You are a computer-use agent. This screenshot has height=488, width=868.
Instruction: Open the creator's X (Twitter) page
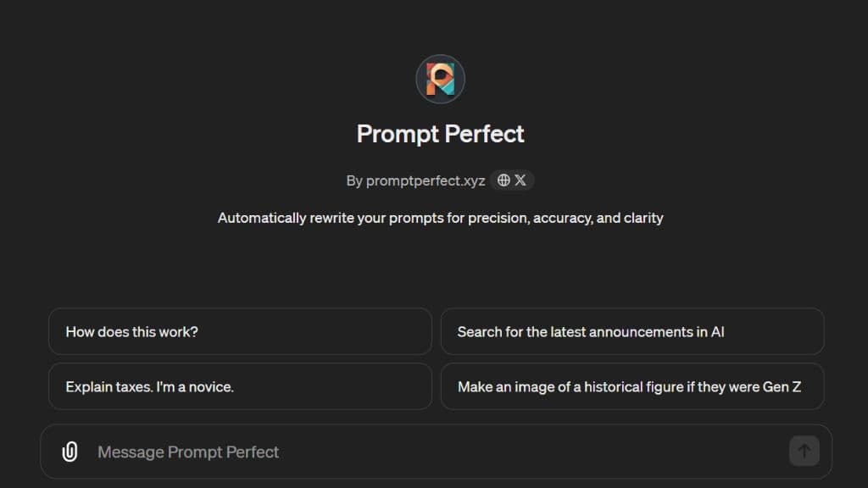click(x=520, y=180)
